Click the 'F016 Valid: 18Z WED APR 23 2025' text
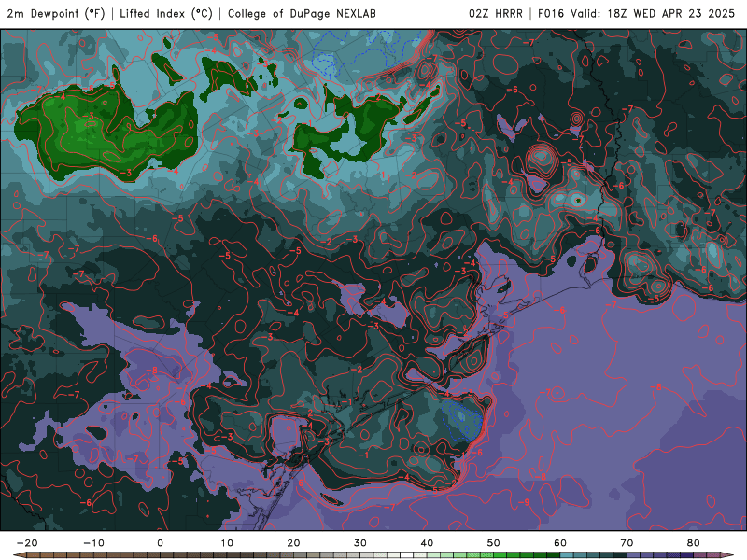This screenshot has width=747, height=560. click(x=637, y=13)
